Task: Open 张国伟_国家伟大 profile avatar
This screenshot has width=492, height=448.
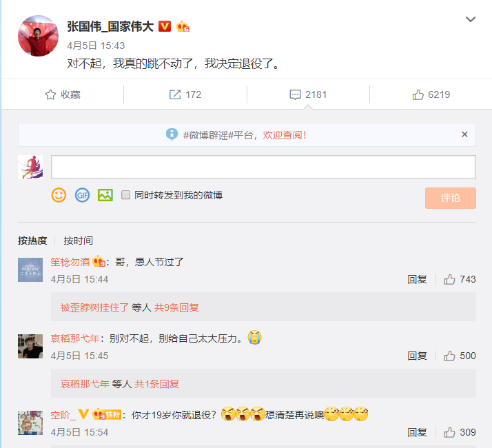Action: coord(38,36)
